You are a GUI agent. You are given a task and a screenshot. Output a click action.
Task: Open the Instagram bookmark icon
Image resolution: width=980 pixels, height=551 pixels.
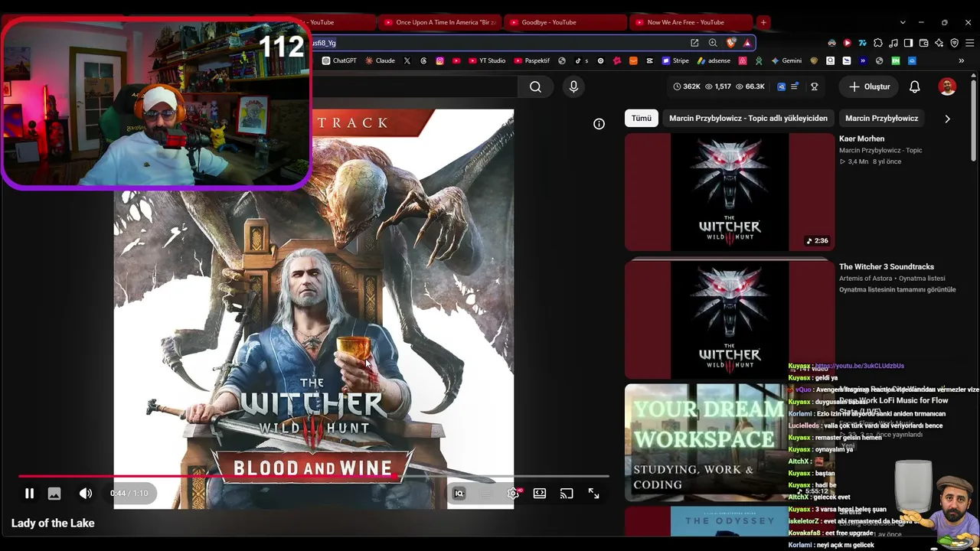click(440, 60)
